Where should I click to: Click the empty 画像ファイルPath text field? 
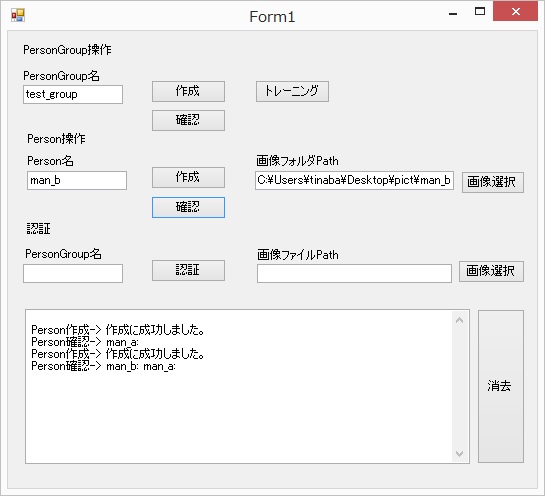click(x=354, y=273)
